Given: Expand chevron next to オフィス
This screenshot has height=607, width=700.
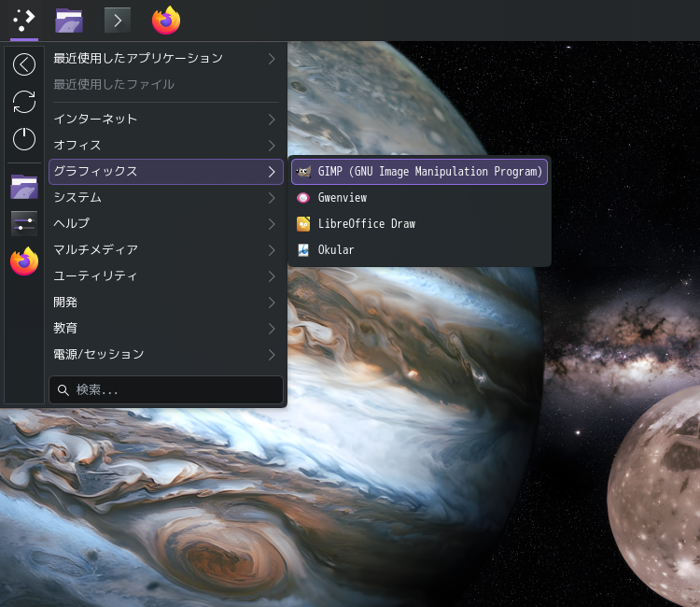Looking at the screenshot, I should [272, 146].
